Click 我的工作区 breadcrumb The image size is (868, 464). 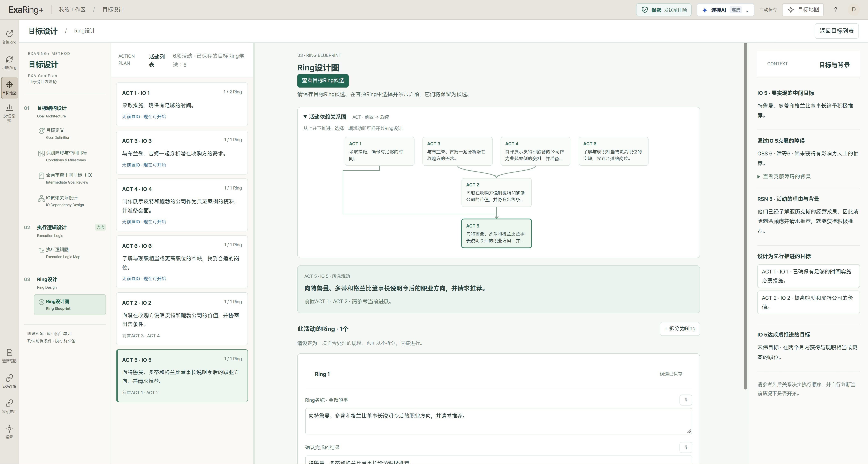72,9
